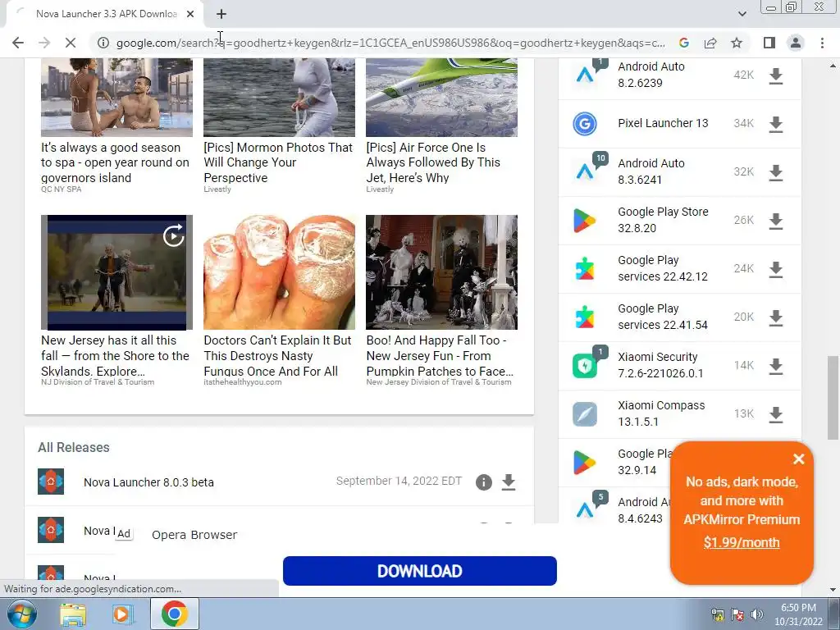
Task: Download Xiaomi Security 7.2.6 arrow icon
Action: coord(776,366)
